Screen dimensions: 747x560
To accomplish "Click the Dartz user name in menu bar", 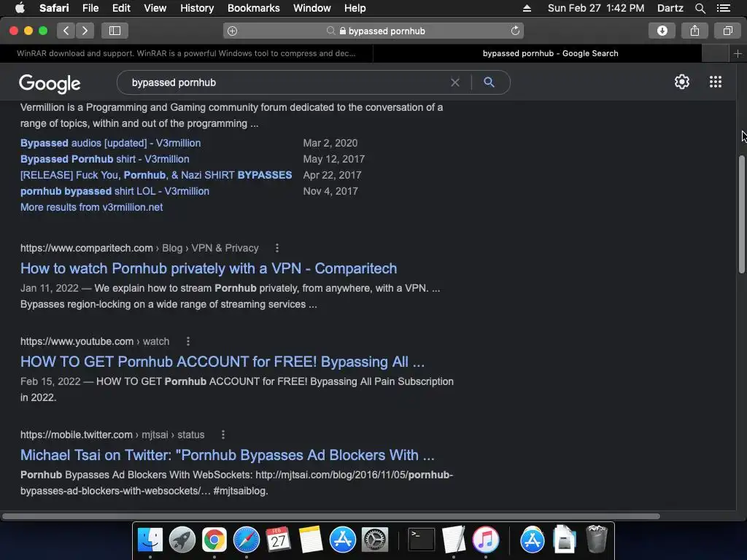I will 670,8.
